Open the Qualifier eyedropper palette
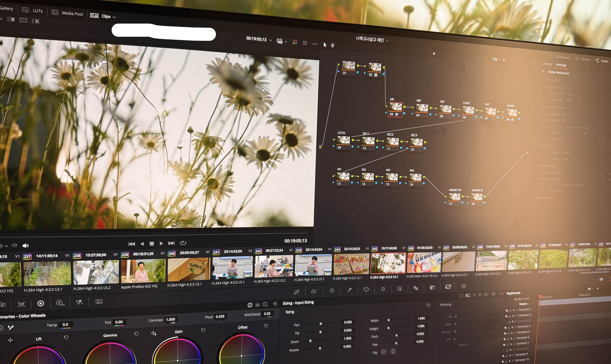The image size is (611, 364). click(349, 290)
